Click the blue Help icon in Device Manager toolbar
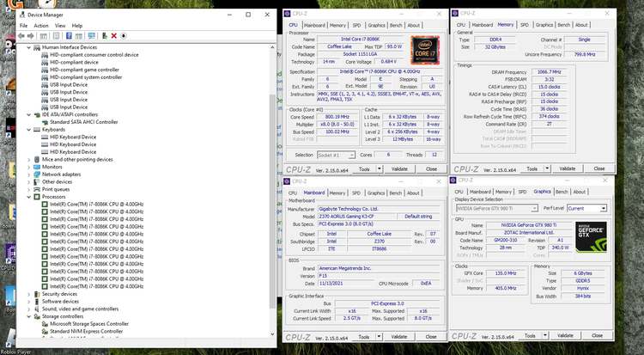Viewport: 644px width, 355px height. pos(69,36)
